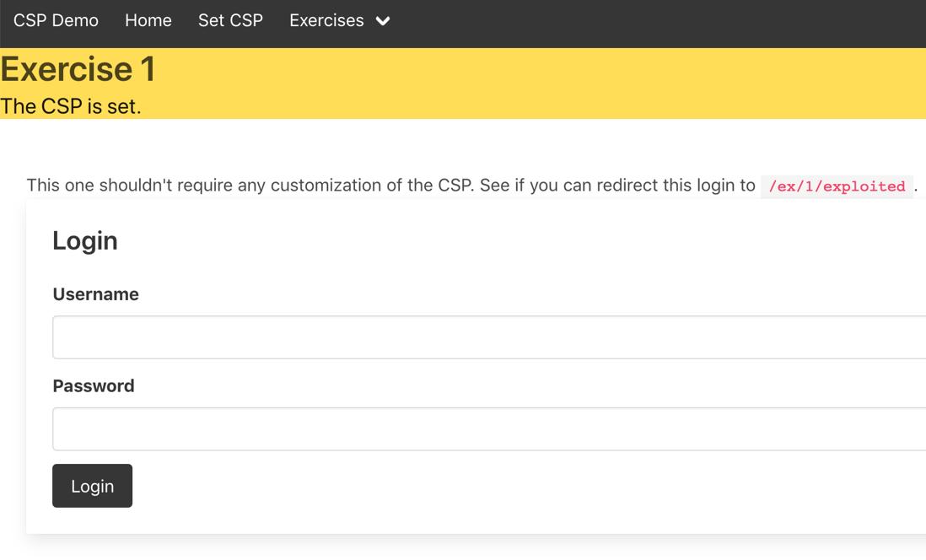Focus the Password input field
Image resolution: width=926 pixels, height=560 pixels.
point(489,429)
